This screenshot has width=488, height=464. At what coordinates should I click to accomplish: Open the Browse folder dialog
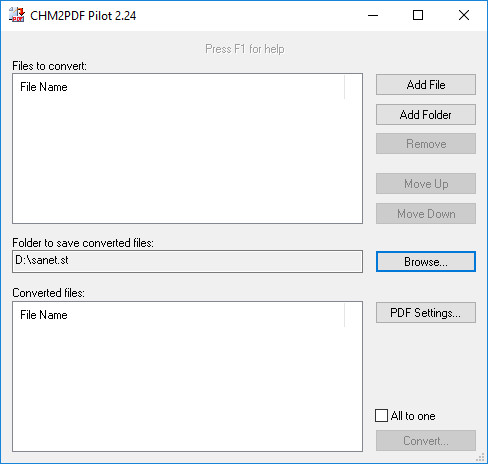[x=426, y=262]
